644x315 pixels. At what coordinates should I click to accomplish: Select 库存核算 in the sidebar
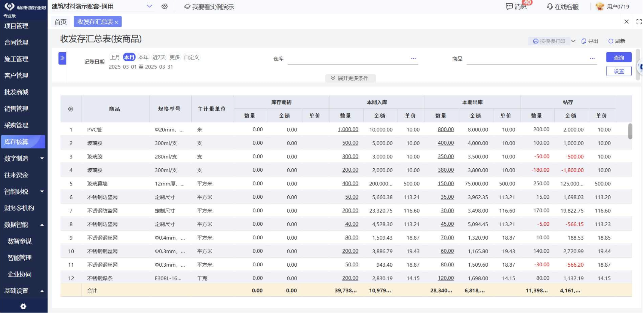23,142
